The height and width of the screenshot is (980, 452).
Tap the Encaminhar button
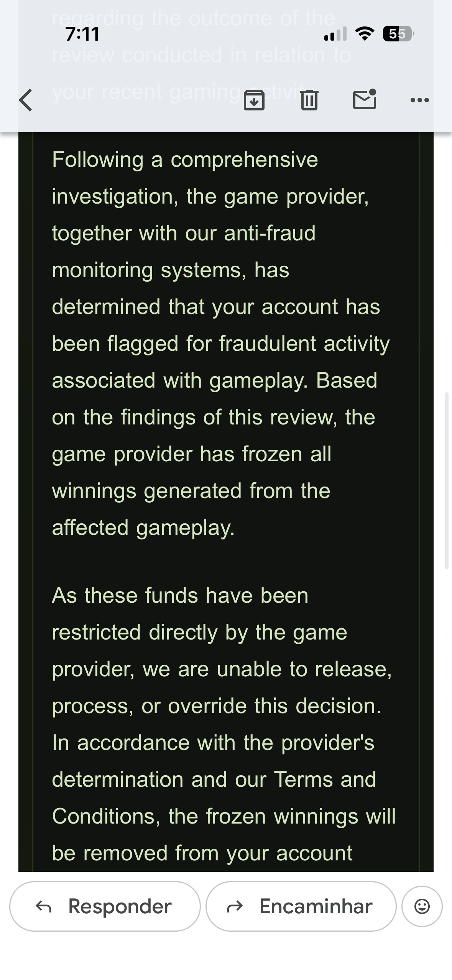coord(301,906)
